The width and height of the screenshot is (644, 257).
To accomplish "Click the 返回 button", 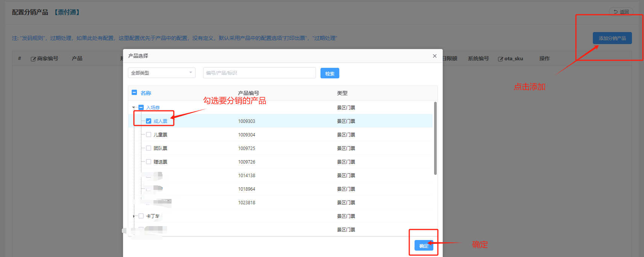I will (621, 12).
